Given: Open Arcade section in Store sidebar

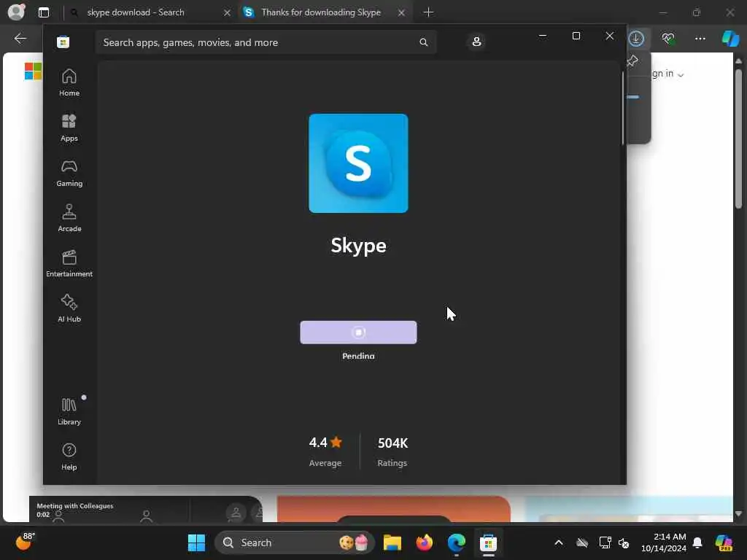Looking at the screenshot, I should (69, 218).
